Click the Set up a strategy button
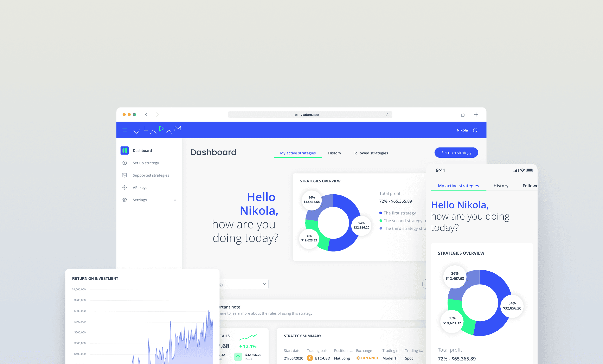 (x=456, y=153)
